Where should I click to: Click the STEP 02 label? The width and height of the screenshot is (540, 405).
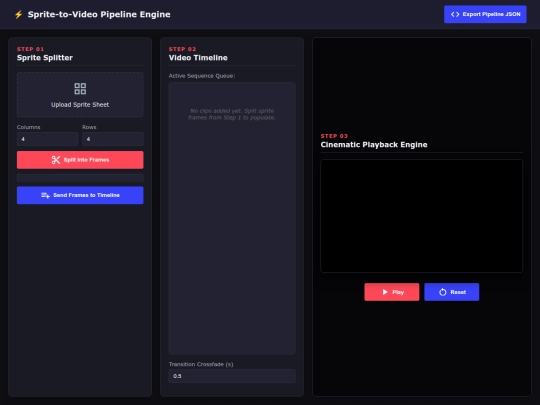(182, 49)
